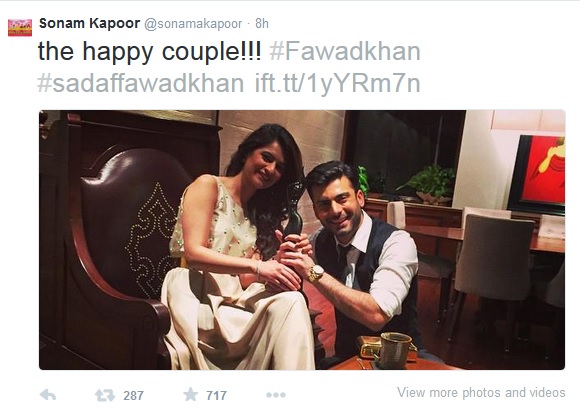The height and width of the screenshot is (415, 580).
Task: Open Sonam Kapoor's profile avatar
Action: pyautogui.click(x=20, y=28)
